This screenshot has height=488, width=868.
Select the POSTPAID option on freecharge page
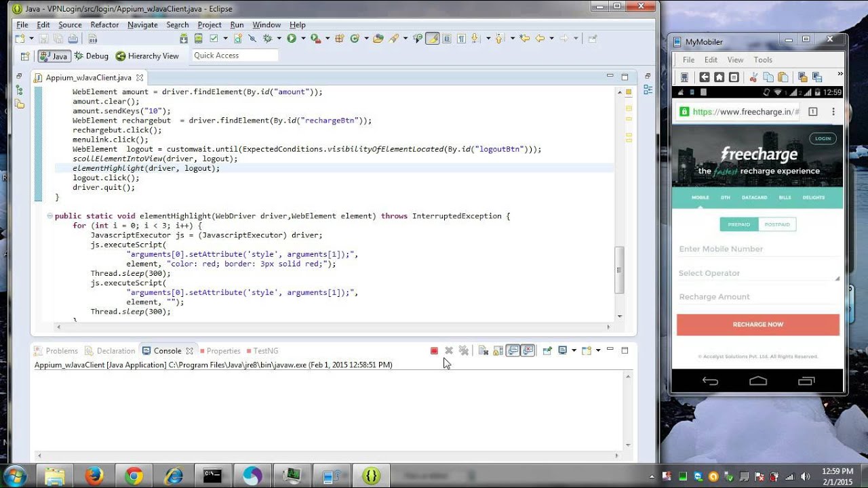777,224
